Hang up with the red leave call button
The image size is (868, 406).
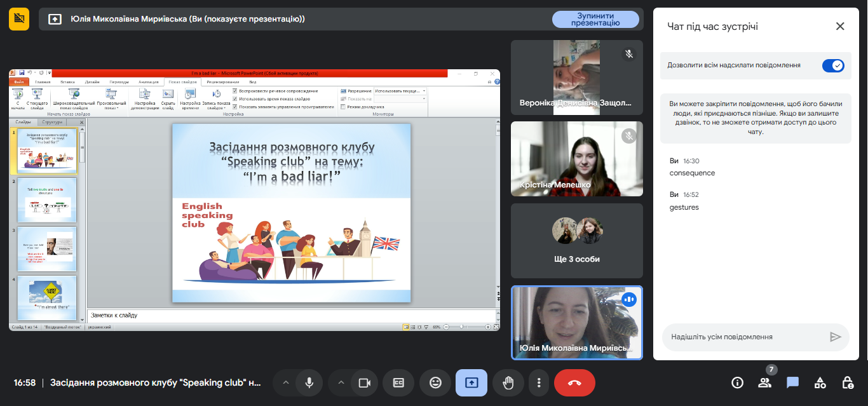(574, 382)
